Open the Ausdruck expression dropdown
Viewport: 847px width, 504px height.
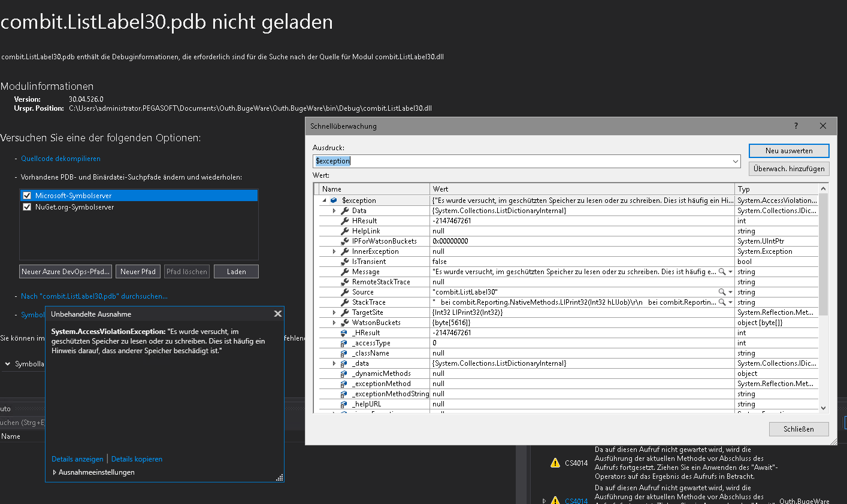pyautogui.click(x=736, y=161)
